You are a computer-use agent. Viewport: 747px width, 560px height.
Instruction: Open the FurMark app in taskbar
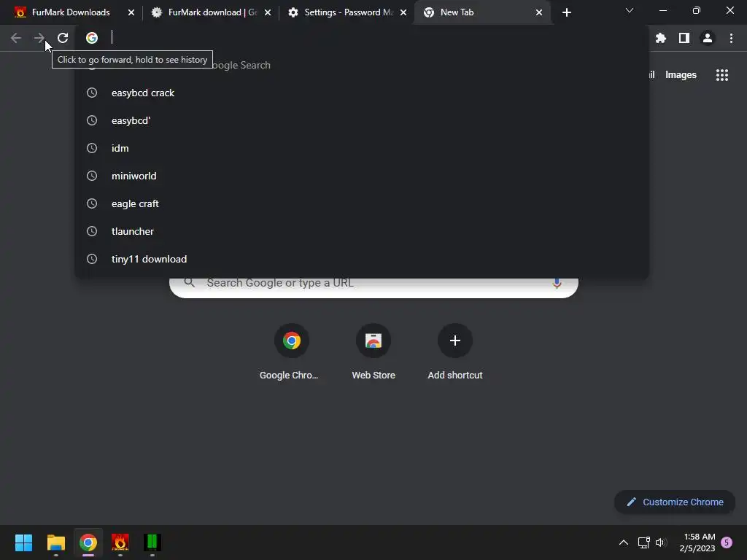pos(120,542)
